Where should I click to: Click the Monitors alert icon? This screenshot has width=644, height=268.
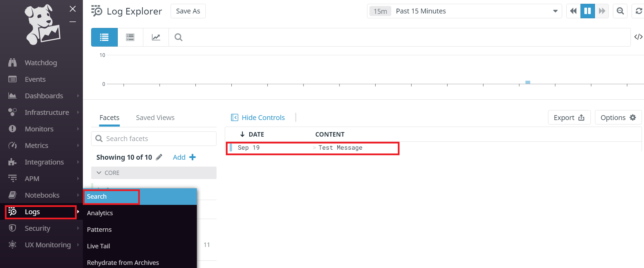coord(12,129)
